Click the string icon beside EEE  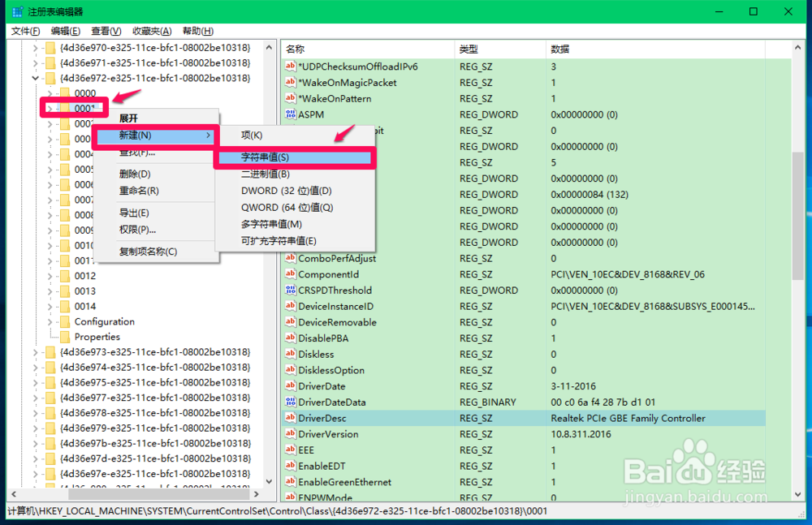point(291,450)
